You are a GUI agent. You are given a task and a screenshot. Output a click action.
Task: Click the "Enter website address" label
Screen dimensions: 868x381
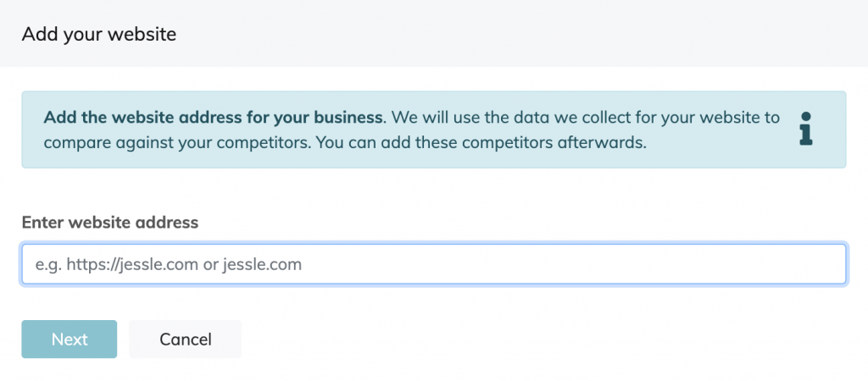[x=109, y=223]
